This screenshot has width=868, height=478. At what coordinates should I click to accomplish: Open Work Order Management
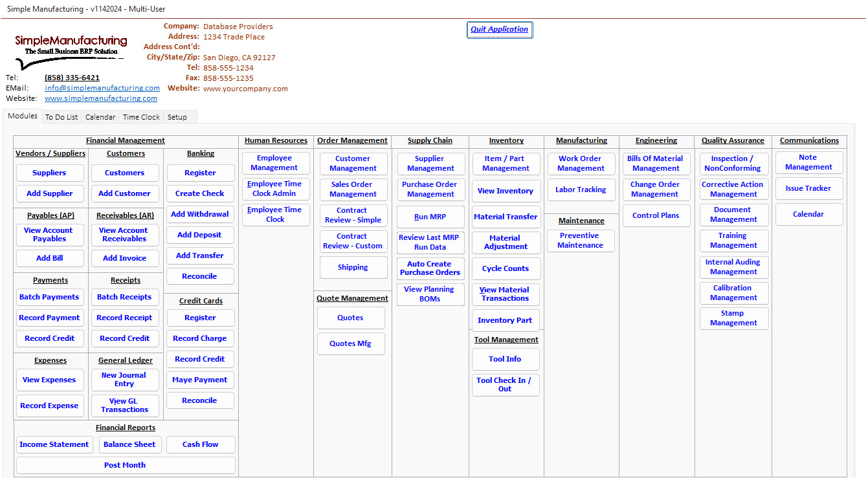(581, 164)
